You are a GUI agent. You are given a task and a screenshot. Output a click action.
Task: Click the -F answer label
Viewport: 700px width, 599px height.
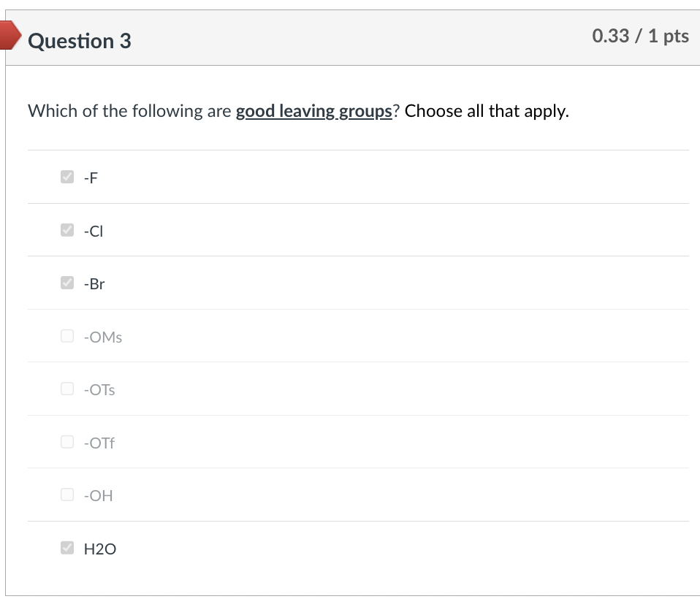point(91,178)
